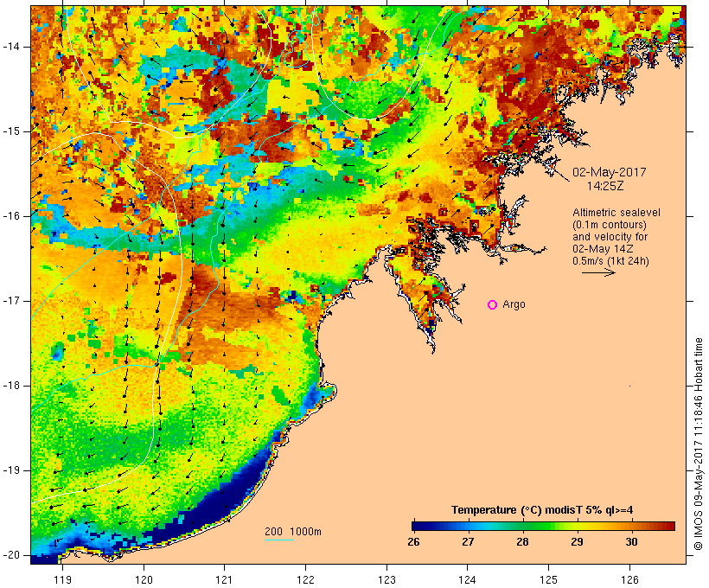
Task: Click the latitude label '-17'
Action: [x=11, y=301]
